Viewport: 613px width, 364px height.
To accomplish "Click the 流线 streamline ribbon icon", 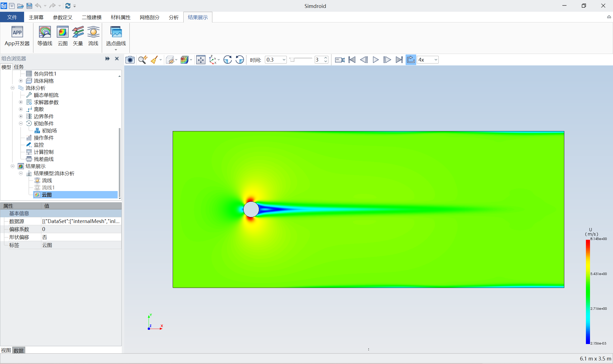I will click(93, 36).
